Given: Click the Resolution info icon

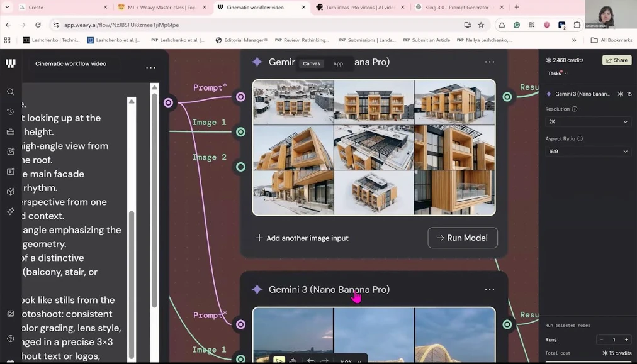Looking at the screenshot, I should [x=574, y=109].
